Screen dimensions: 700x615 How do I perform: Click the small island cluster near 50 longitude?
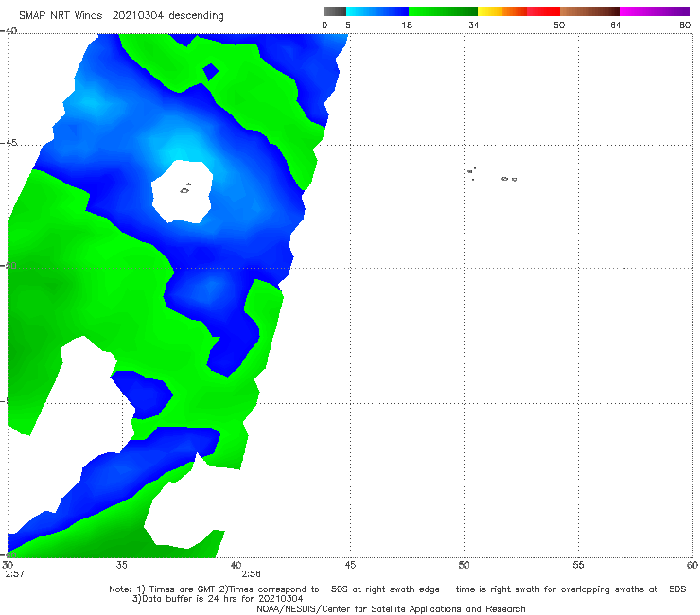pos(471,174)
